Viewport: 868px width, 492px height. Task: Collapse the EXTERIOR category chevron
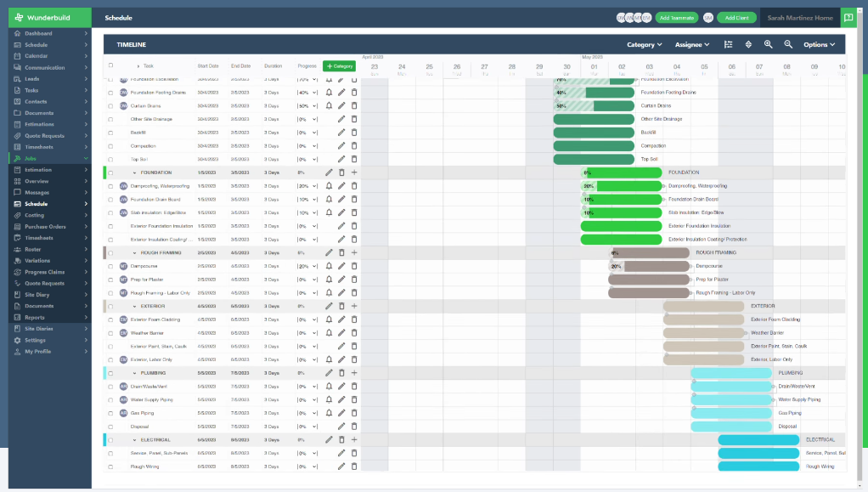(134, 306)
